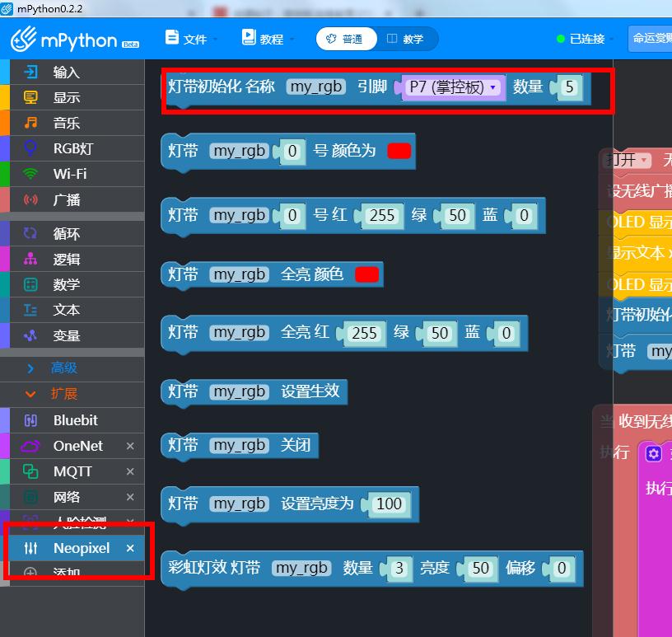The height and width of the screenshot is (637, 672).
Task: Pick color swatch in 全亮 颜色 block
Action: [366, 274]
